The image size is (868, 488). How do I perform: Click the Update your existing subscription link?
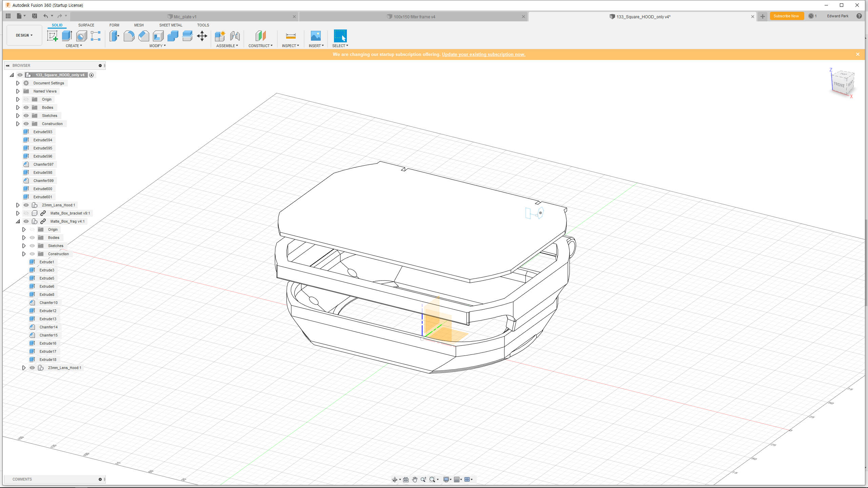(x=484, y=55)
